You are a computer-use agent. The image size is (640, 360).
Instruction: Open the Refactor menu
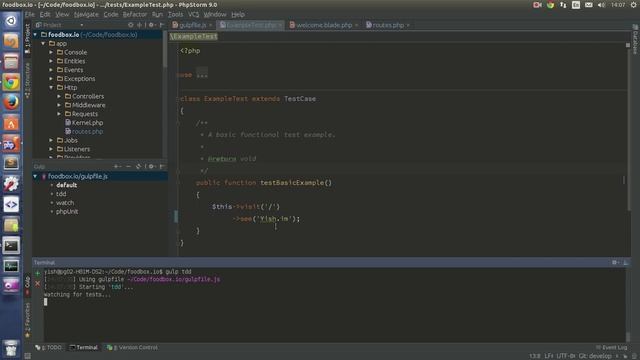tap(135, 14)
